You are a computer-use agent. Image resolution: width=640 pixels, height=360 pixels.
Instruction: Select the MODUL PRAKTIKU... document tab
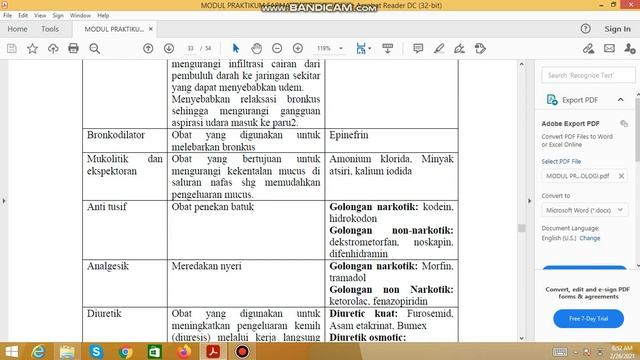coord(114,29)
